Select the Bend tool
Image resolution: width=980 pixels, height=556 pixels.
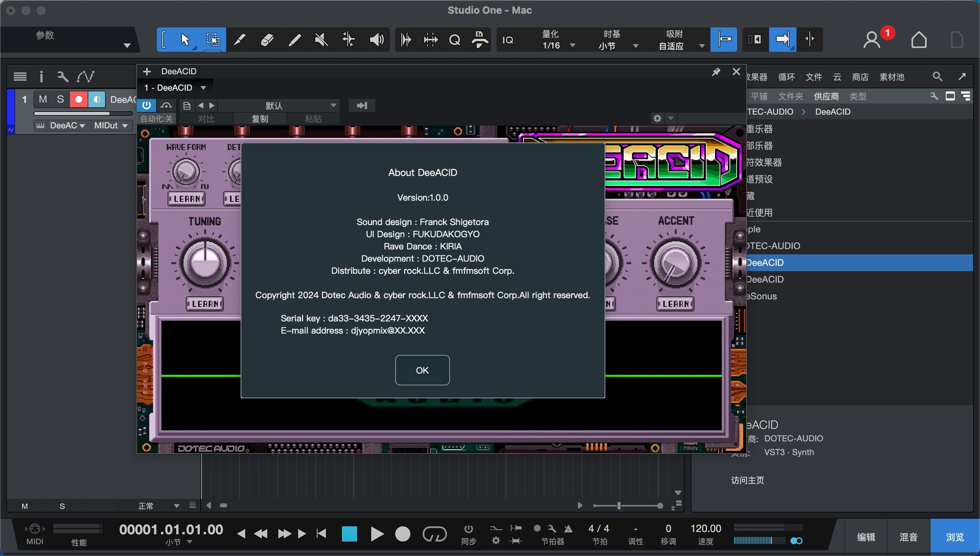coord(349,39)
